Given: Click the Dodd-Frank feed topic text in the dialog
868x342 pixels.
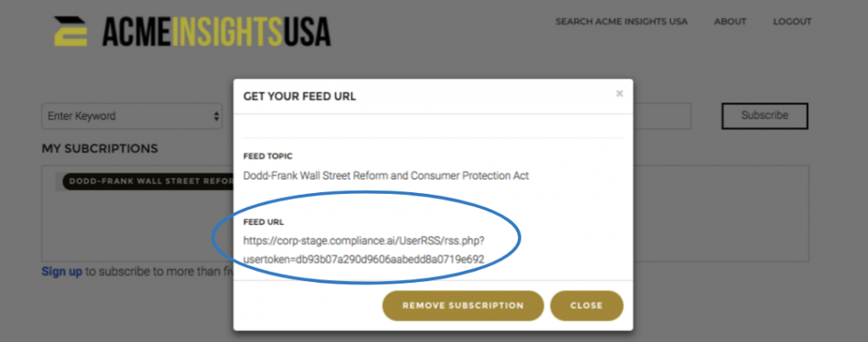Looking at the screenshot, I should pos(386,176).
